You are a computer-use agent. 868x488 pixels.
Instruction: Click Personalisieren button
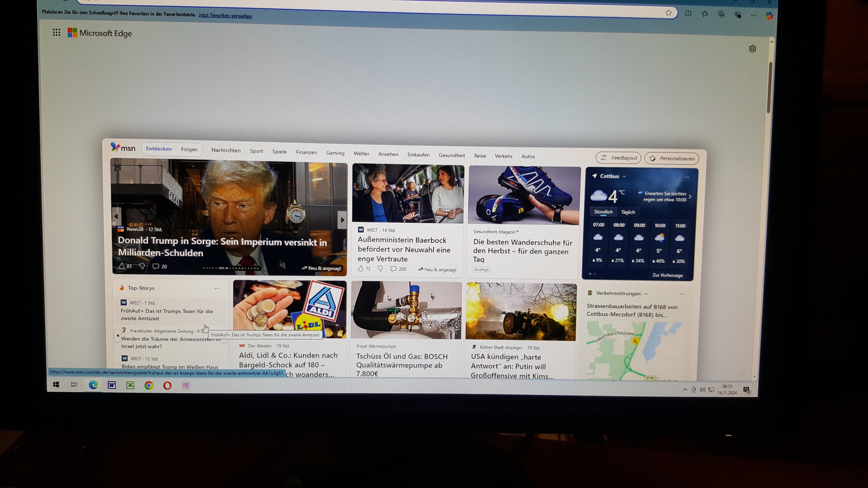(x=672, y=159)
